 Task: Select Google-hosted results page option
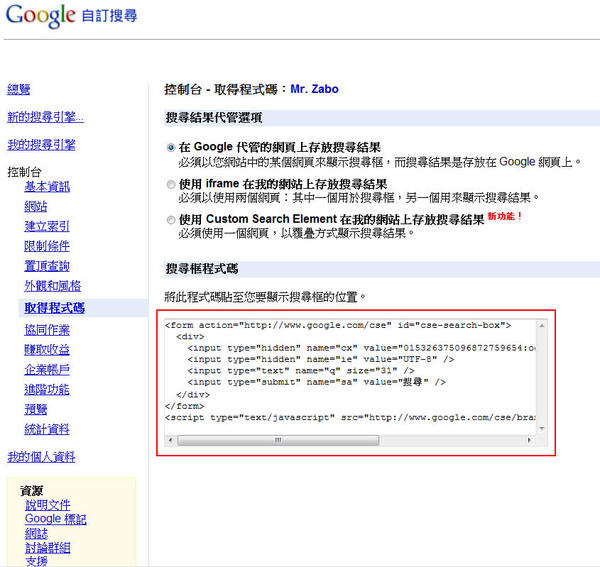pos(171,148)
